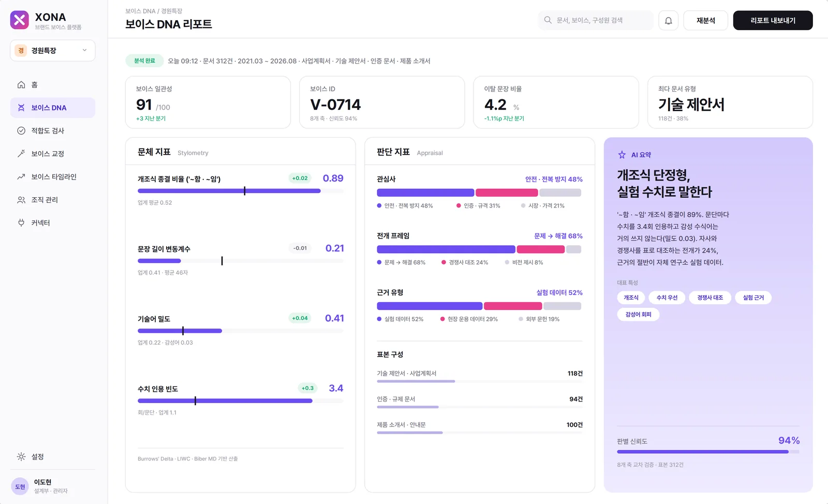Screen dimensions: 828x504
Task: Click the home icon in the sidebar
Action: click(21, 85)
